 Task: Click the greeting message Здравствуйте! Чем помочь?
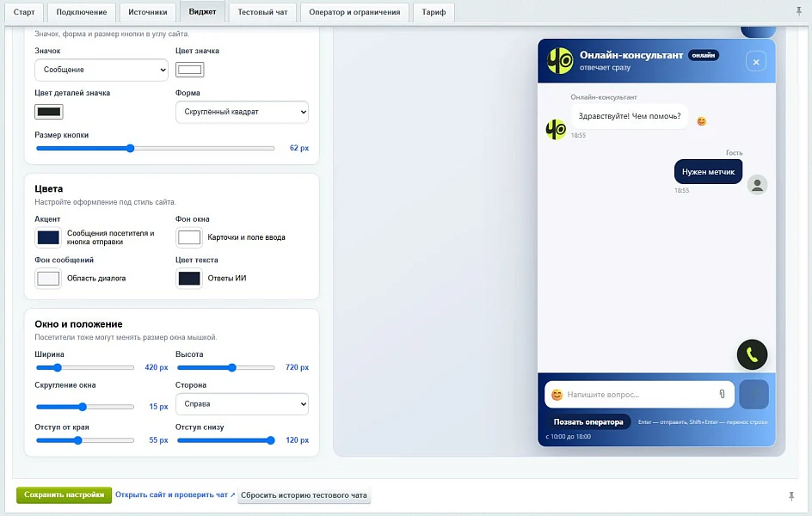[x=629, y=116]
